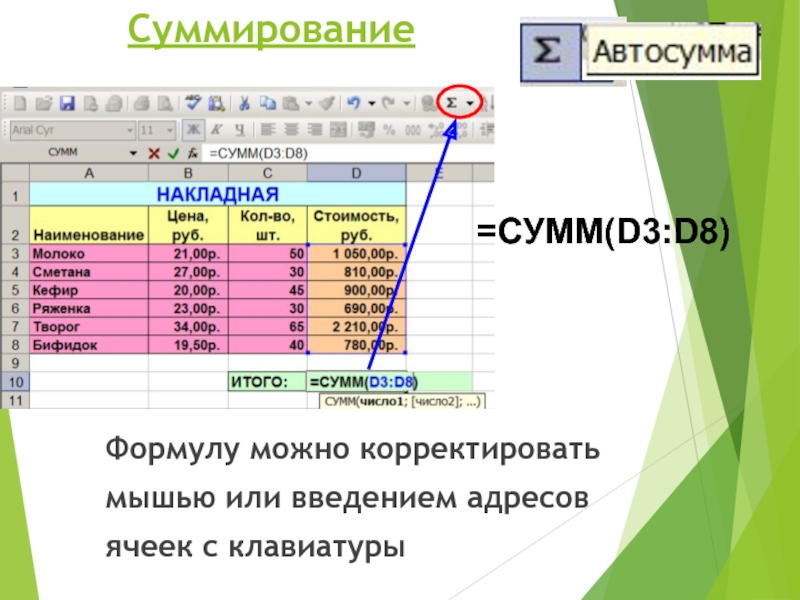Click the AutoSum sigma button in toolbar
This screenshot has width=800, height=600.
click(x=452, y=103)
